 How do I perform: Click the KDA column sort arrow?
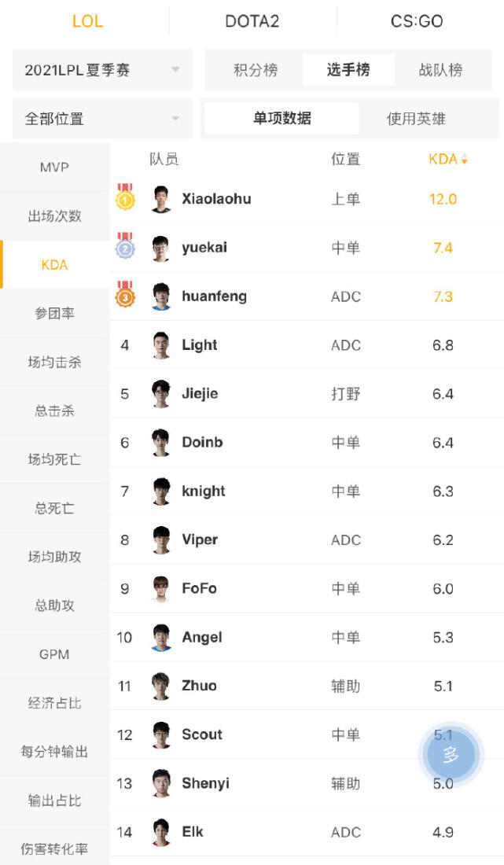pyautogui.click(x=465, y=160)
